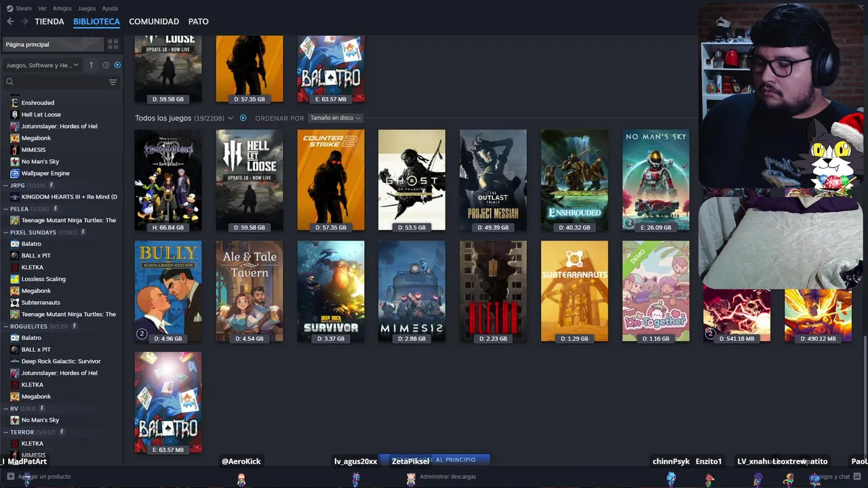Viewport: 868px width, 488px height.
Task: Click the Wallpaper Engine icon in sidebar
Action: (15, 174)
